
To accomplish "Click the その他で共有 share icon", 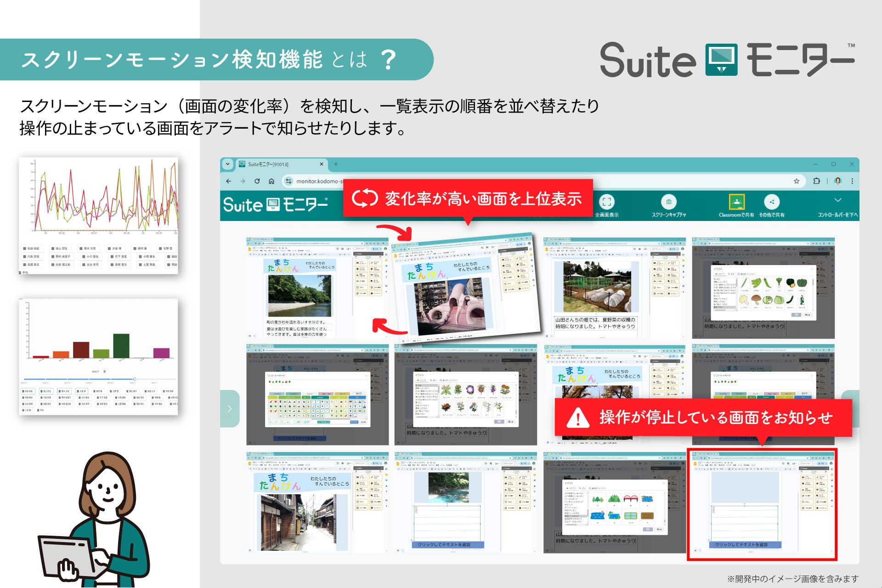I will point(772,202).
